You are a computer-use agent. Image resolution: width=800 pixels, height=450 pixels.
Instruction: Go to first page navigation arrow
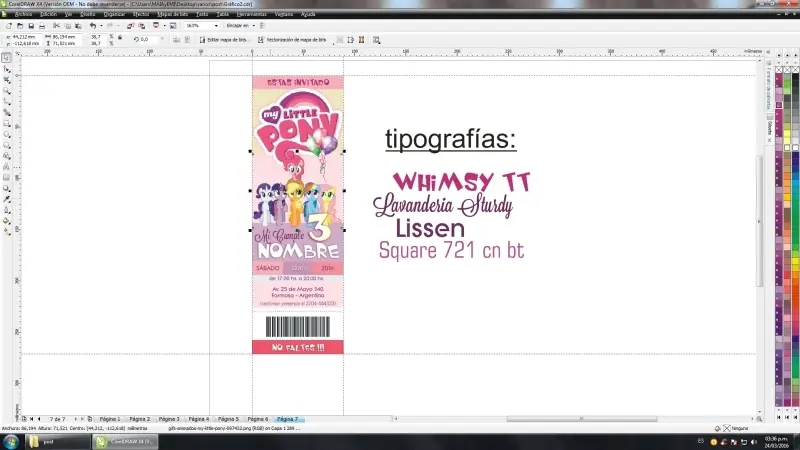32,419
